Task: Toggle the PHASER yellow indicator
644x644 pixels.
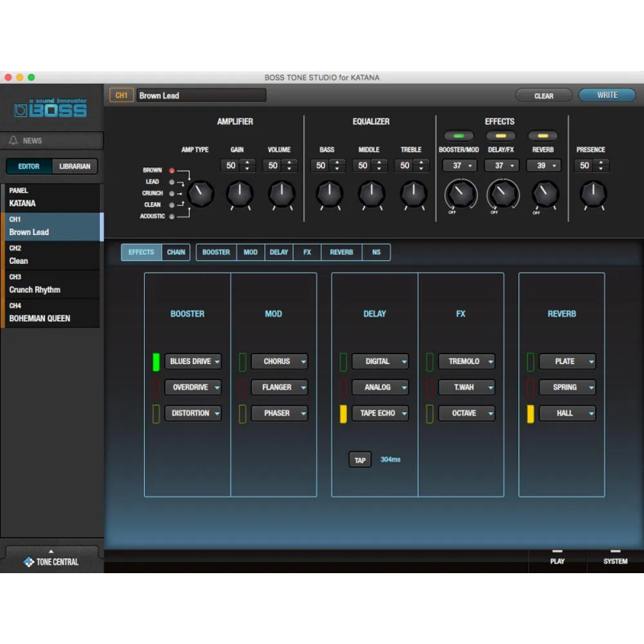Action: coord(242,414)
